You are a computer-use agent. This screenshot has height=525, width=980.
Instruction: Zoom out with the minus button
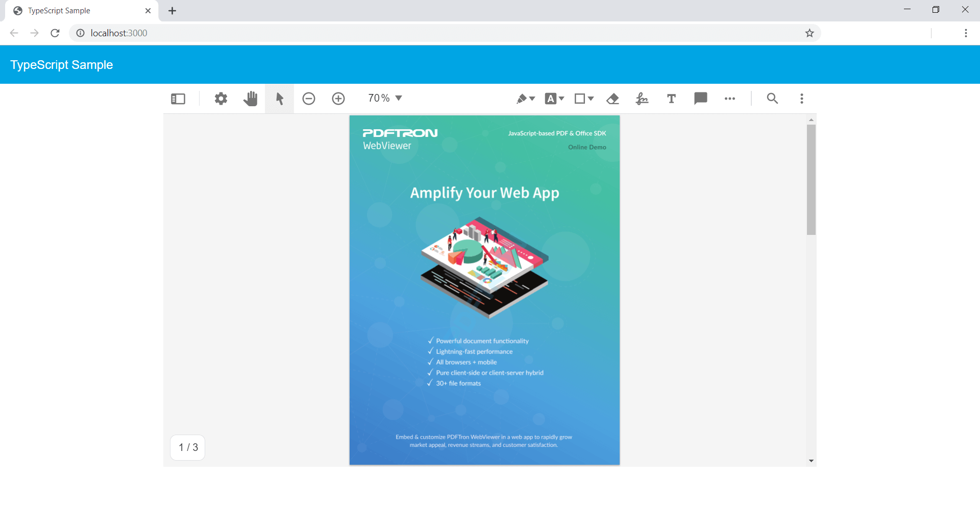[x=309, y=99]
